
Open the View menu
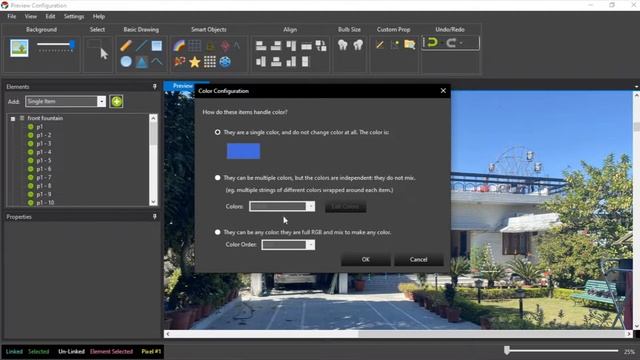tap(31, 16)
